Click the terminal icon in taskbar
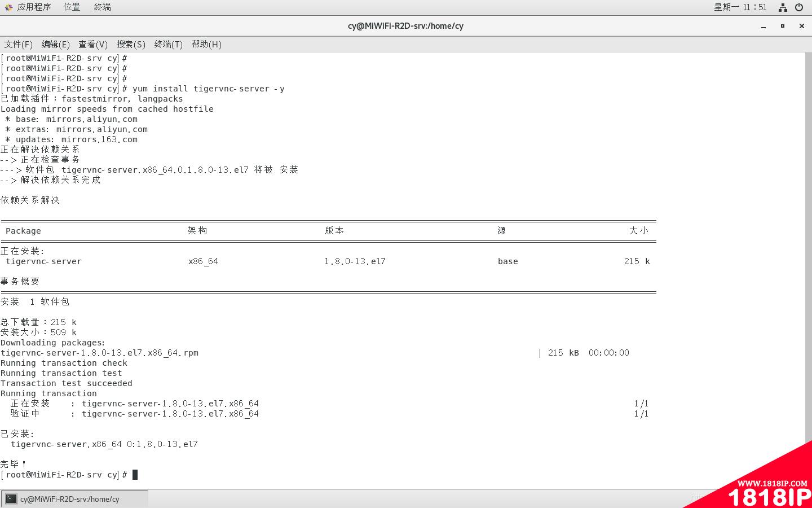The image size is (812, 508). tap(11, 499)
